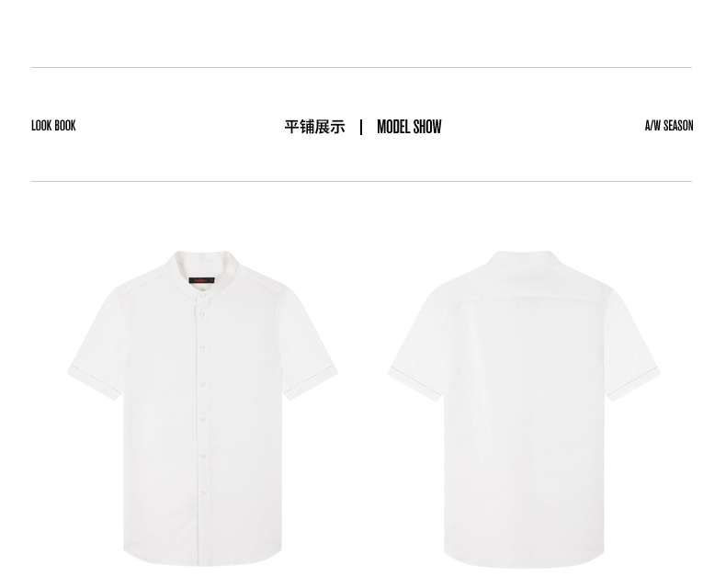Open the MODEL SHOW heading
The height and width of the screenshot is (588, 726).
[x=409, y=127]
